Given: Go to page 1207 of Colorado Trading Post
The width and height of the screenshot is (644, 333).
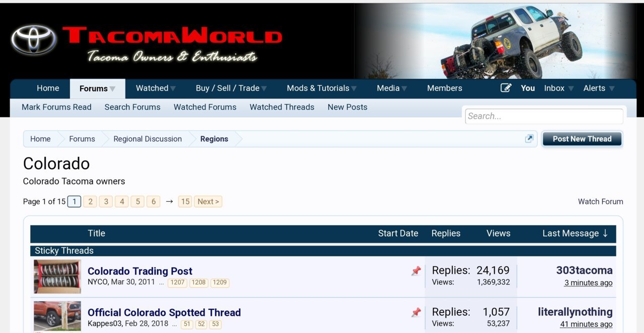Looking at the screenshot, I should pyautogui.click(x=177, y=283).
